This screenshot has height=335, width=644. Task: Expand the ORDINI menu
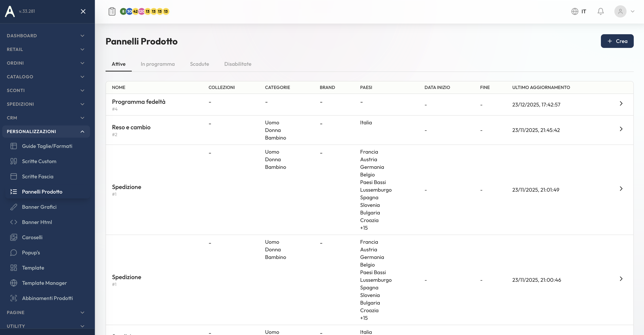[x=46, y=63]
